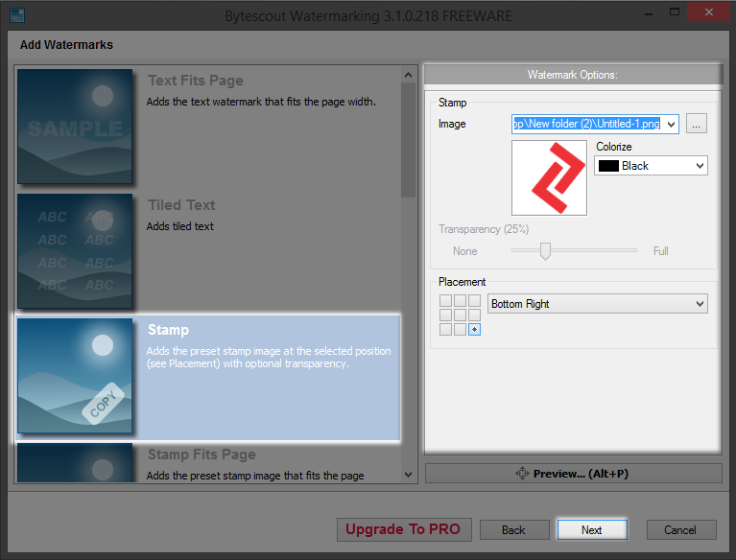Click the black Colorize color swatch
The height and width of the screenshot is (560, 736).
[x=607, y=166]
